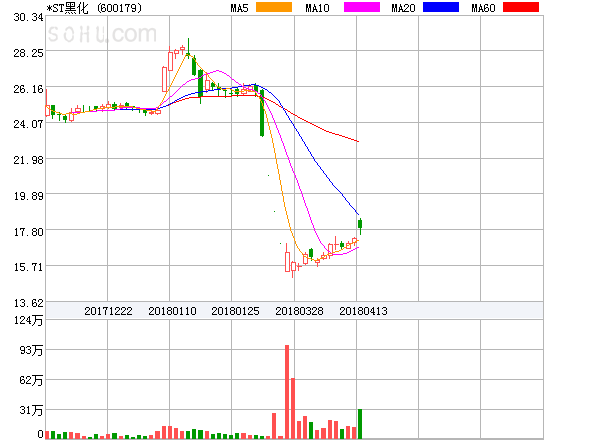Click the 124万 volume axis label
Viewport: 600px width, 440px height.
[x=28, y=320]
